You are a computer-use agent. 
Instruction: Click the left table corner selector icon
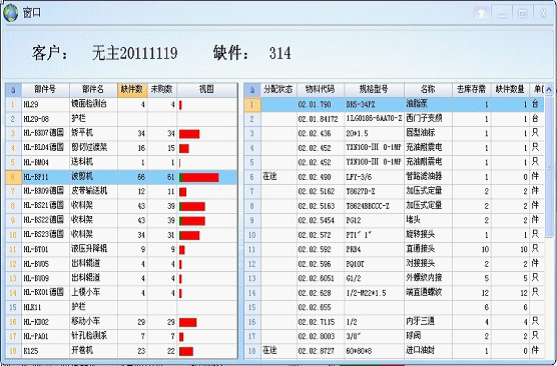[x=13, y=90]
